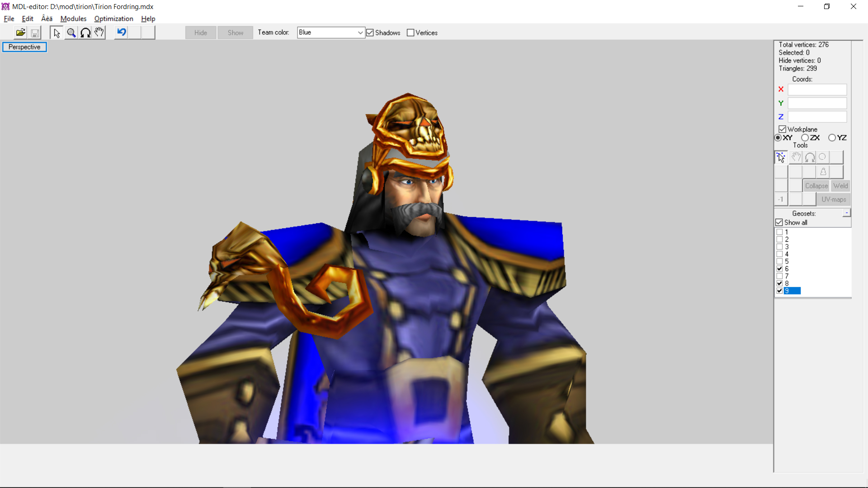Click the Hide button
Image resolution: width=868 pixels, height=488 pixels.
tap(201, 33)
